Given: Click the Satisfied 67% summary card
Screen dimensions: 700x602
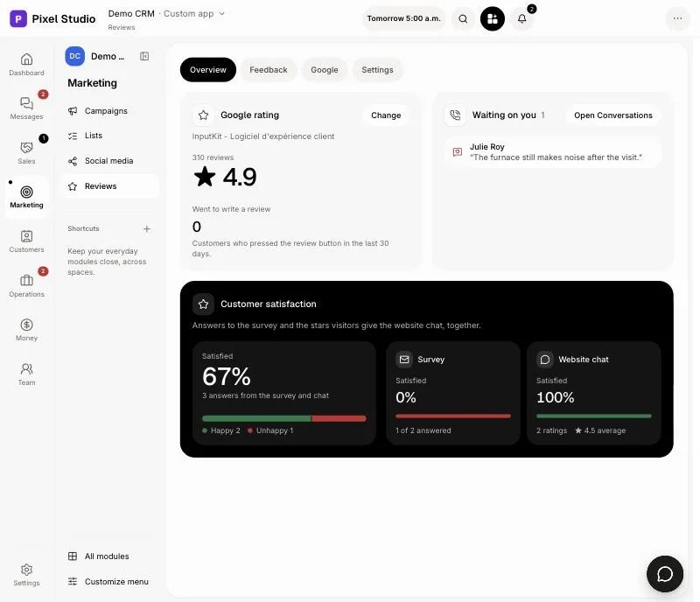Looking at the screenshot, I should point(283,393).
